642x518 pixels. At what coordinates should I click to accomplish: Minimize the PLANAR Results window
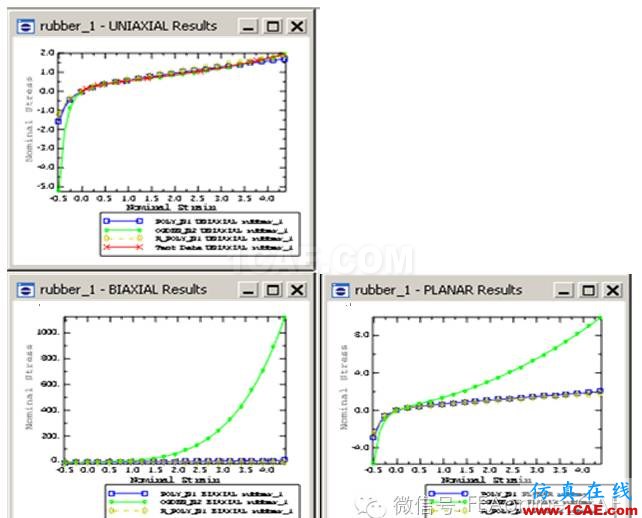564,291
